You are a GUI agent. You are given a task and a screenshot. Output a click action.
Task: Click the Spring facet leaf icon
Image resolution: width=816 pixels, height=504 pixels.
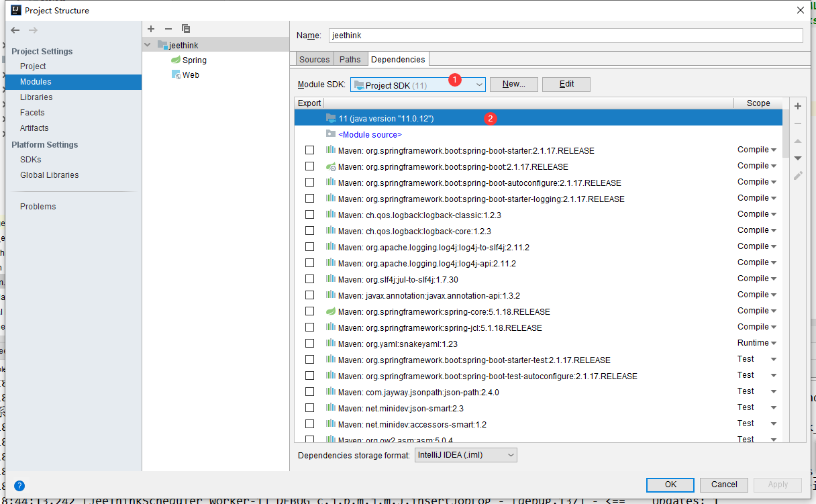[176, 60]
